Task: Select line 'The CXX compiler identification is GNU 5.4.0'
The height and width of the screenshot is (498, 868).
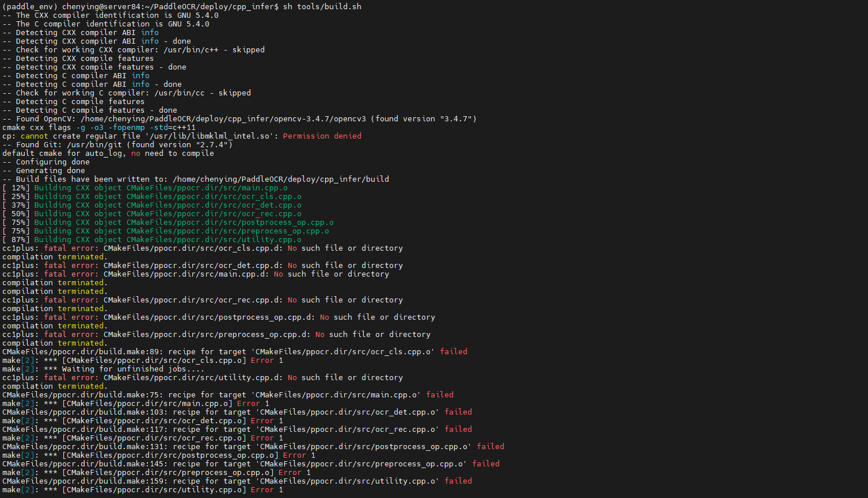Action: [111, 15]
